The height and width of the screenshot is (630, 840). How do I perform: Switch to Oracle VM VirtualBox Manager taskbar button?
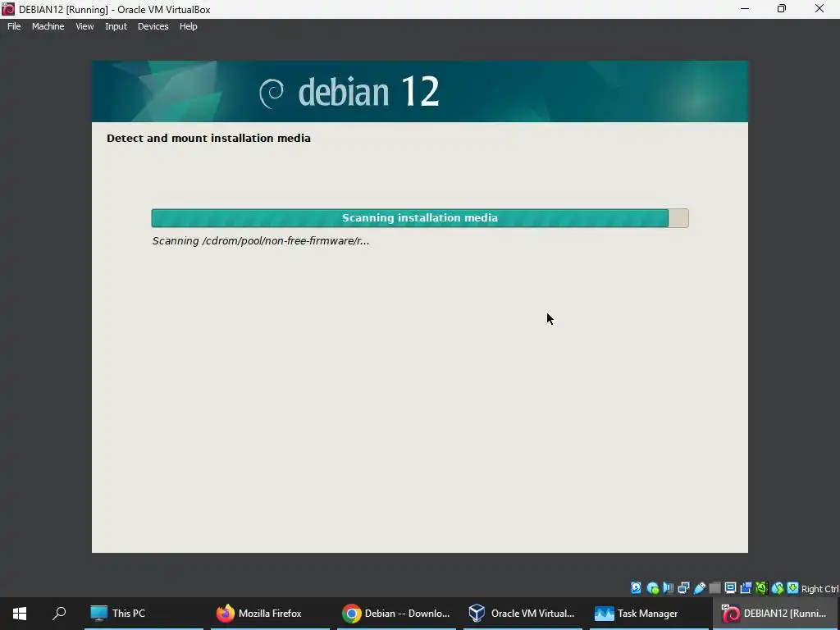(x=523, y=614)
